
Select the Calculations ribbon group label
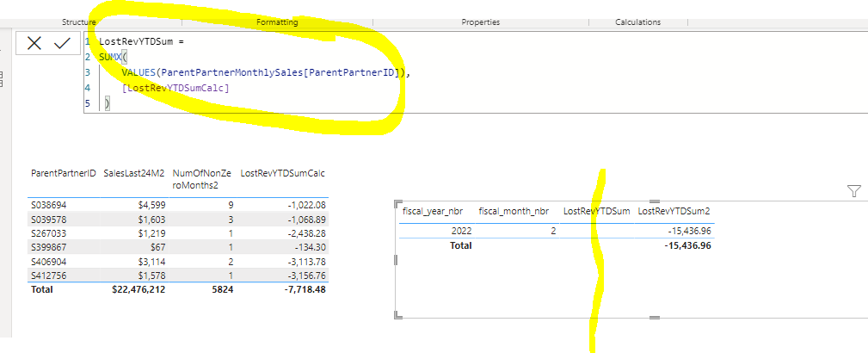point(637,22)
